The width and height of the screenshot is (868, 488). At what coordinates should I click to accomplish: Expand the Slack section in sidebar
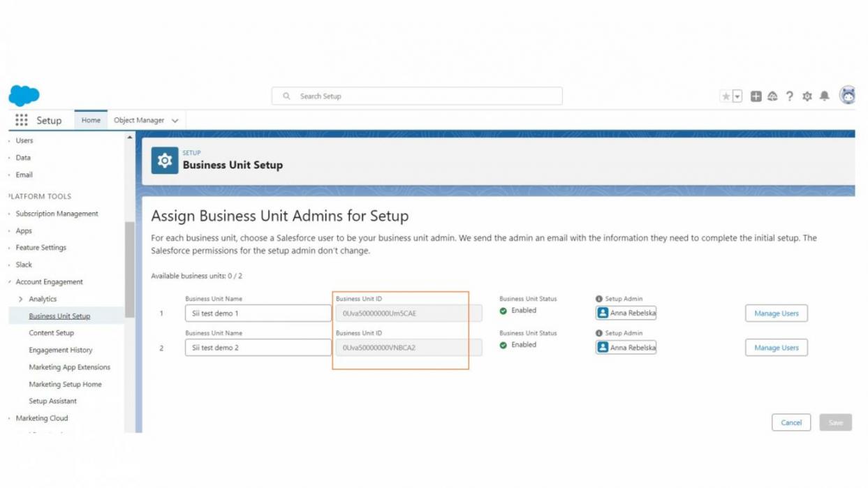[x=10, y=265]
